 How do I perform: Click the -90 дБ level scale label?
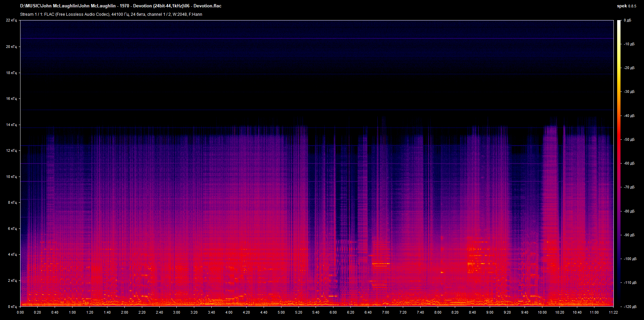[629, 235]
